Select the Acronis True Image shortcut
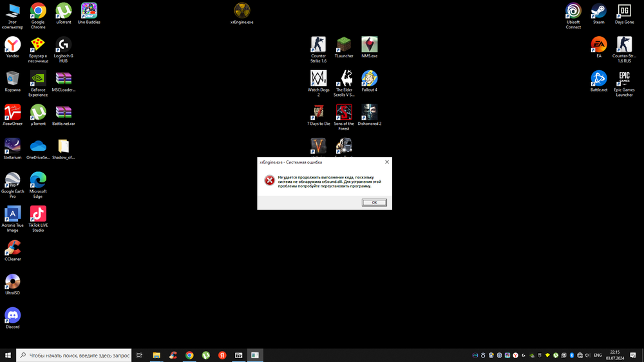The height and width of the screenshot is (362, 644). coord(13,219)
